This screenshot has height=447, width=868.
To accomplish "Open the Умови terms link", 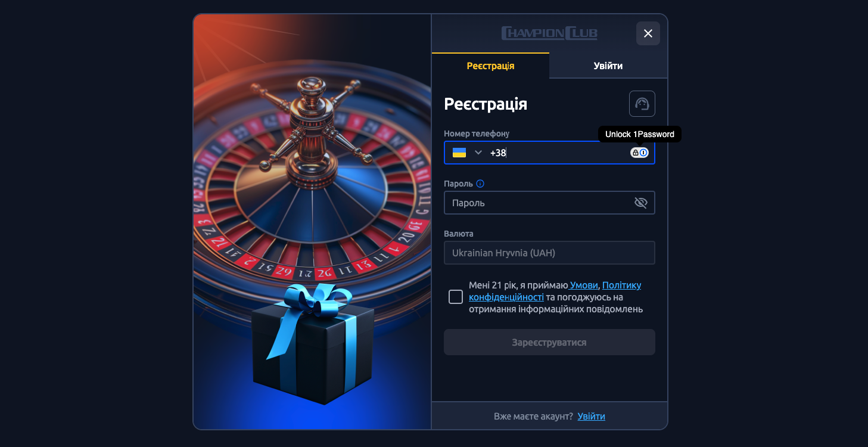I will coord(584,285).
